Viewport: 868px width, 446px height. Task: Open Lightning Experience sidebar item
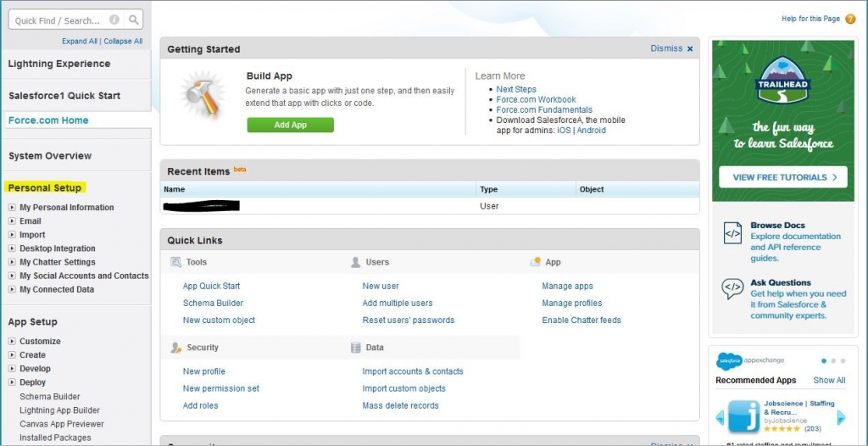pos(59,64)
